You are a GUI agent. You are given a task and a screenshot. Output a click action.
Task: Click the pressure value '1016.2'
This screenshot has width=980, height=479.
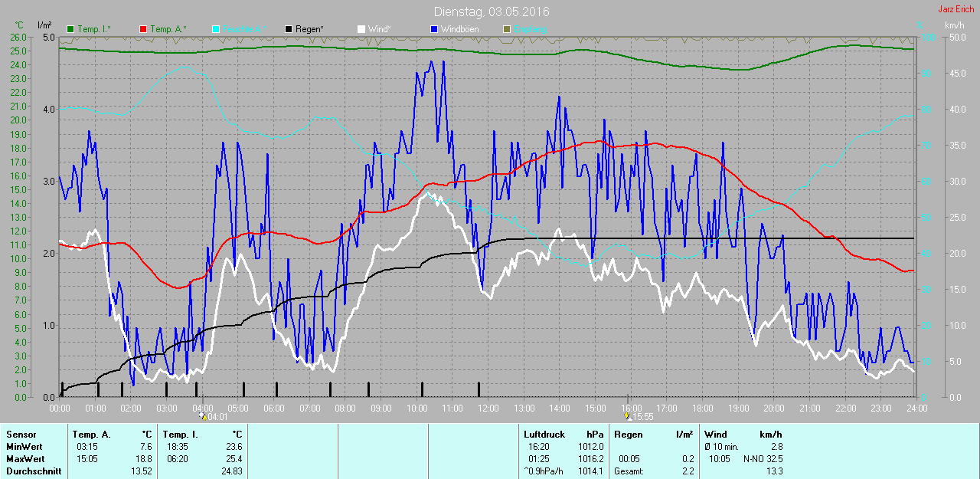(x=590, y=459)
